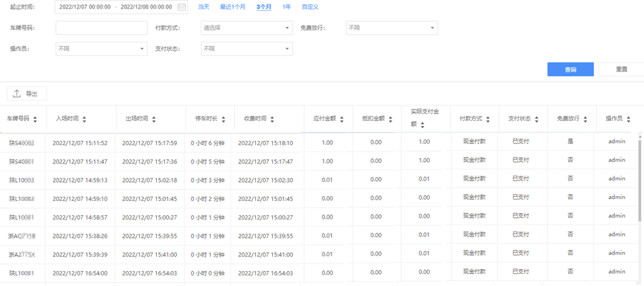Click duration cell 0 小时 0 分钟
This screenshot has height=286, width=644.
pyautogui.click(x=208, y=273)
